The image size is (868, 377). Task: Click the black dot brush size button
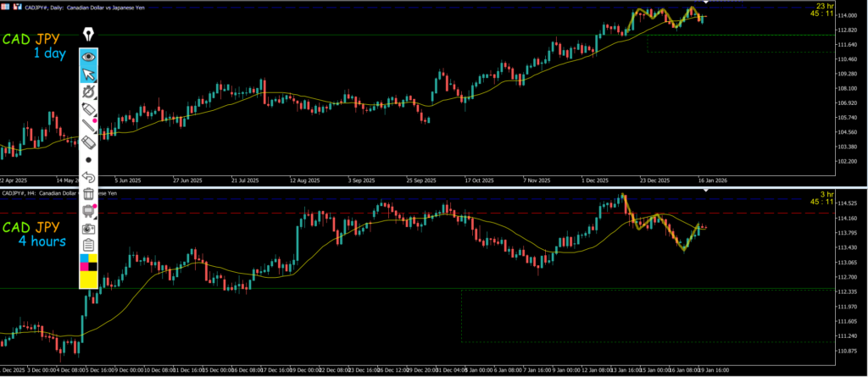pos(89,159)
